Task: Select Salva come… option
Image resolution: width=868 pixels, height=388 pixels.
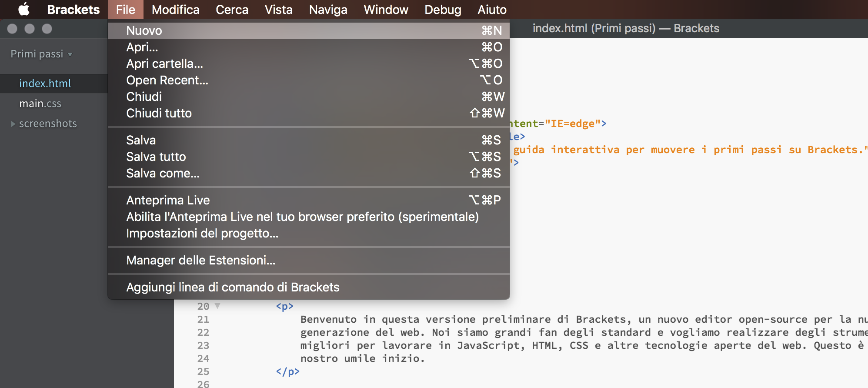Action: pyautogui.click(x=163, y=173)
